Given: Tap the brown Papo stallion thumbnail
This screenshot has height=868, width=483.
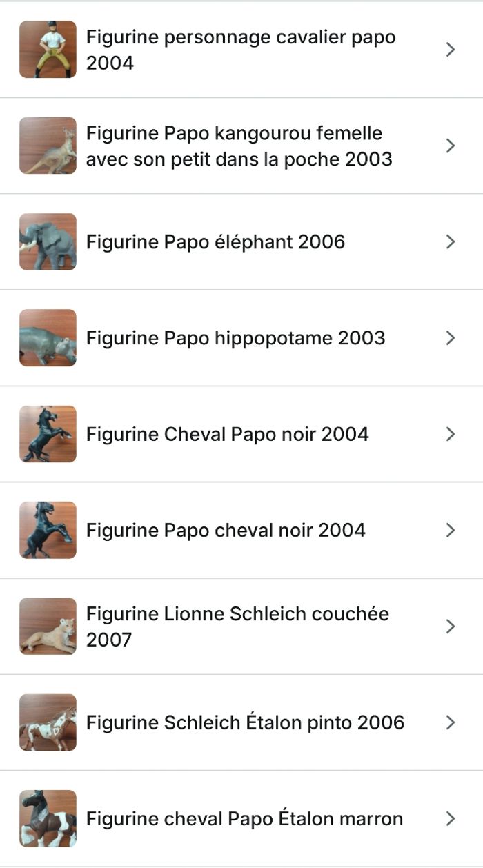Looking at the screenshot, I should coord(48,818).
